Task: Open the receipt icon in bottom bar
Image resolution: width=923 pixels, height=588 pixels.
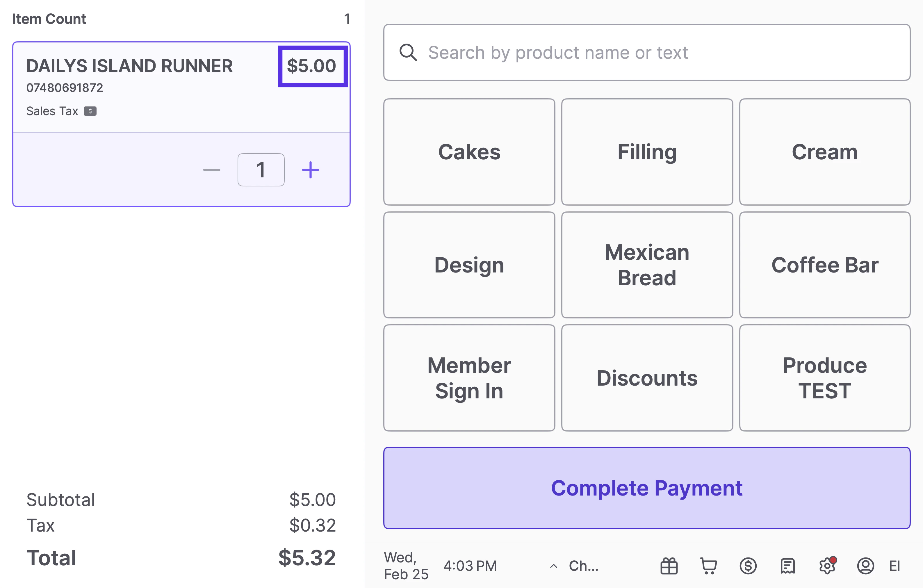Action: coord(787,566)
